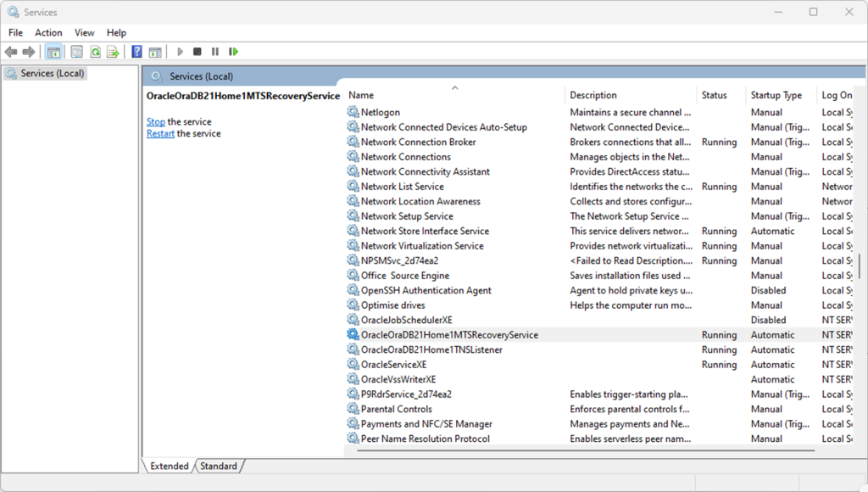
Task: Open the File menu
Action: (x=15, y=32)
